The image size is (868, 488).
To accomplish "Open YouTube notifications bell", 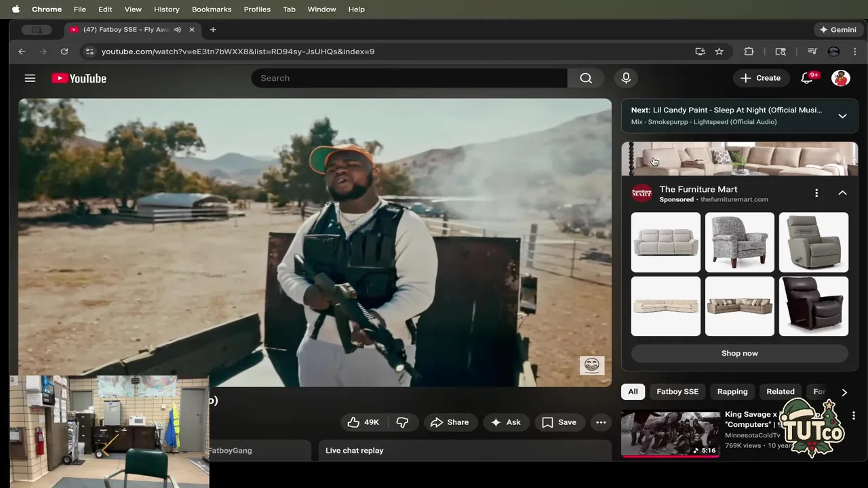I will coord(806,78).
